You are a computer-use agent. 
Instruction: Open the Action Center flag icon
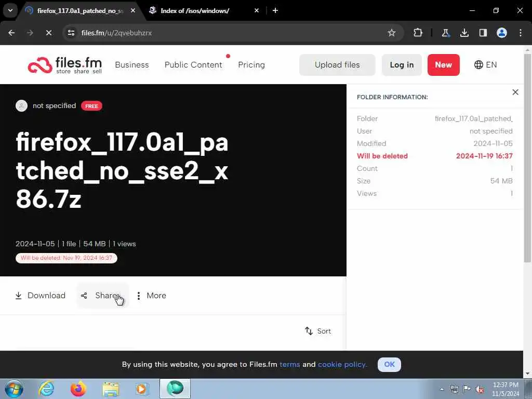467,389
